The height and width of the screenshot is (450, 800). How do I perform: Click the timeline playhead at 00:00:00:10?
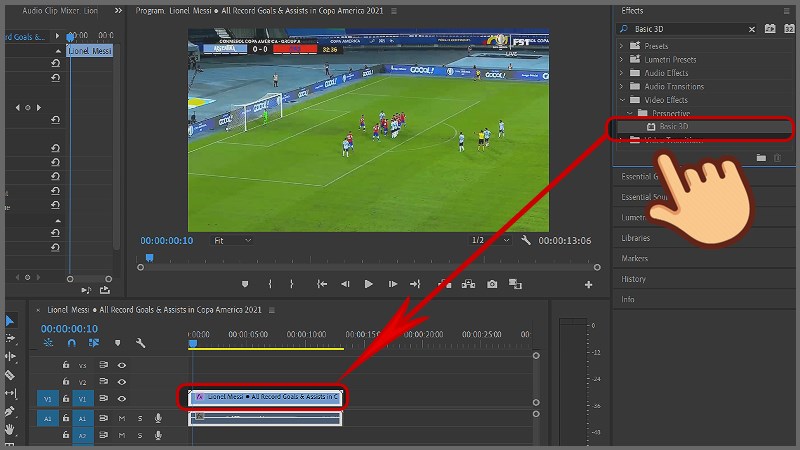click(x=193, y=344)
